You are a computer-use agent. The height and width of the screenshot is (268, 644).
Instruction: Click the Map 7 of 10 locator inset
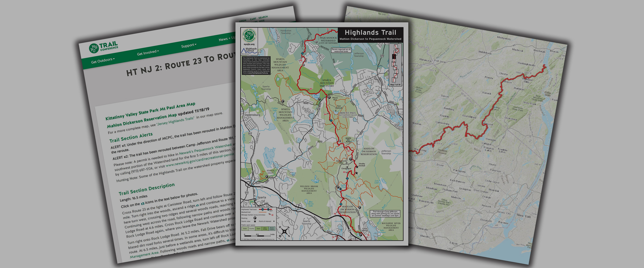395,65
